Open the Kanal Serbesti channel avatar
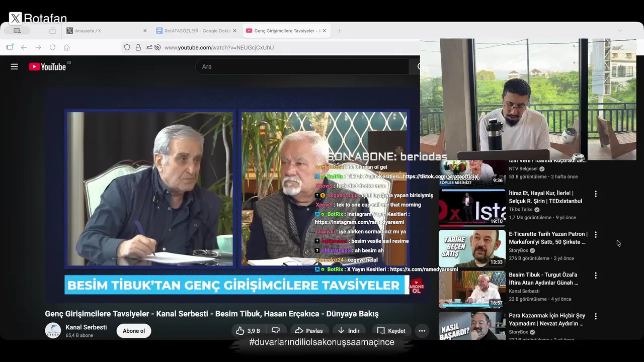The width and height of the screenshot is (644, 362). click(53, 330)
